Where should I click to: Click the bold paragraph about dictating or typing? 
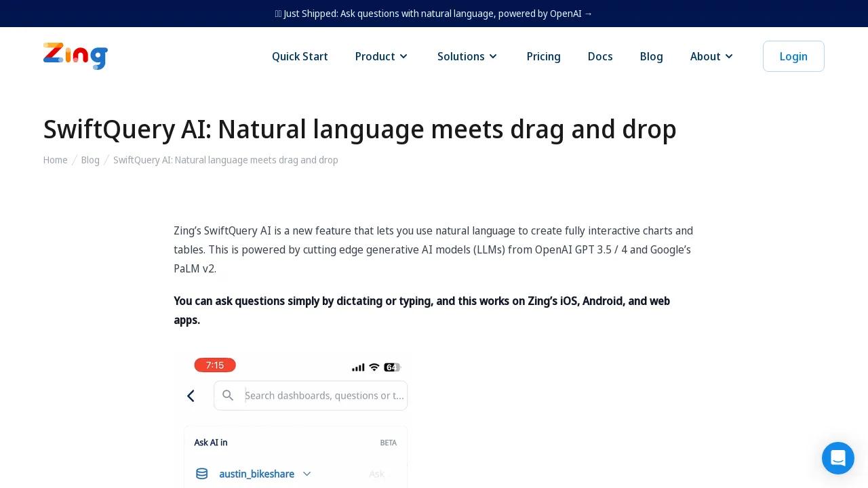click(x=422, y=310)
